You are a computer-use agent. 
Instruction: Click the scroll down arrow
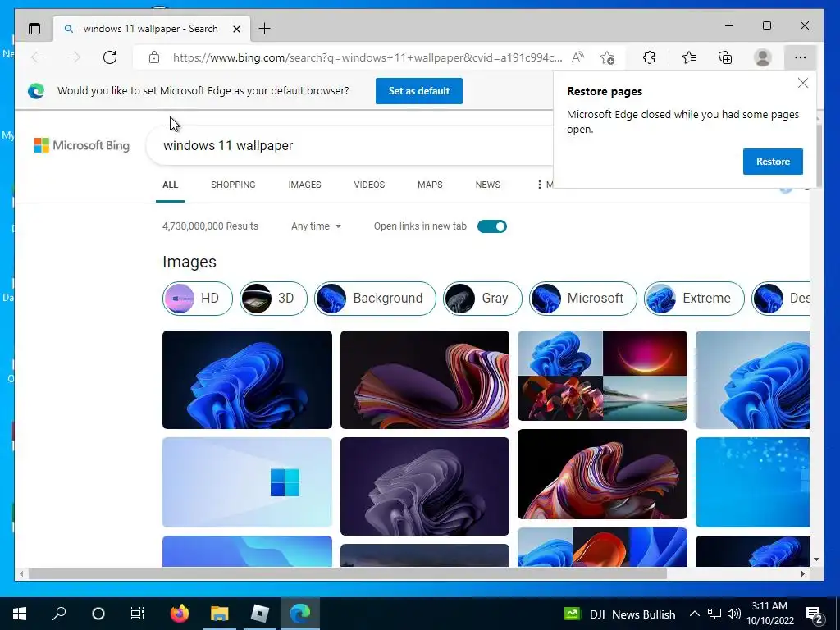pyautogui.click(x=816, y=559)
